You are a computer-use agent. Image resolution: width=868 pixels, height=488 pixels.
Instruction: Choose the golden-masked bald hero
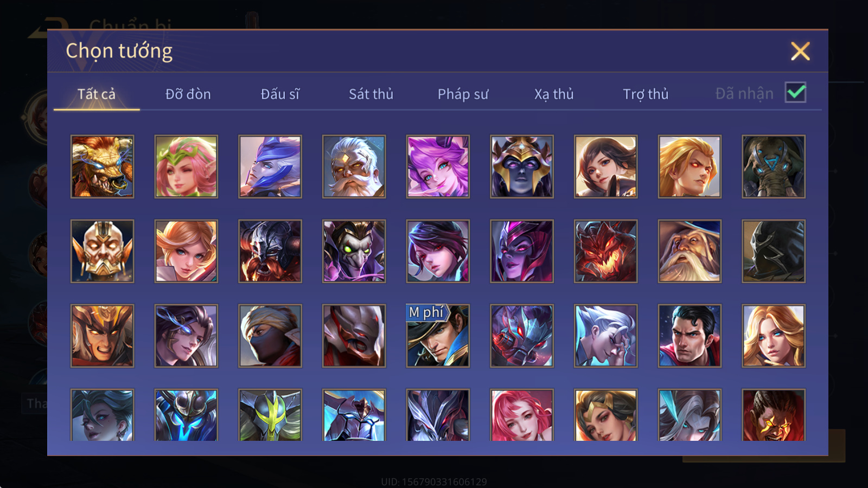click(103, 251)
